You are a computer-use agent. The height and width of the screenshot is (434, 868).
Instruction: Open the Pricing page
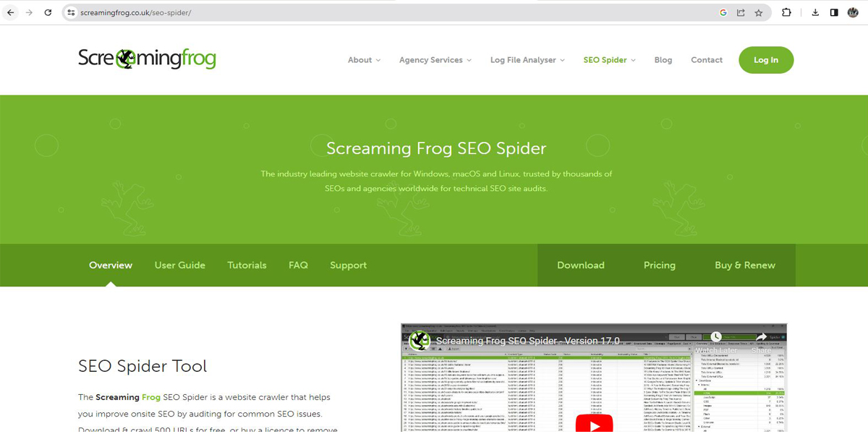pos(660,265)
